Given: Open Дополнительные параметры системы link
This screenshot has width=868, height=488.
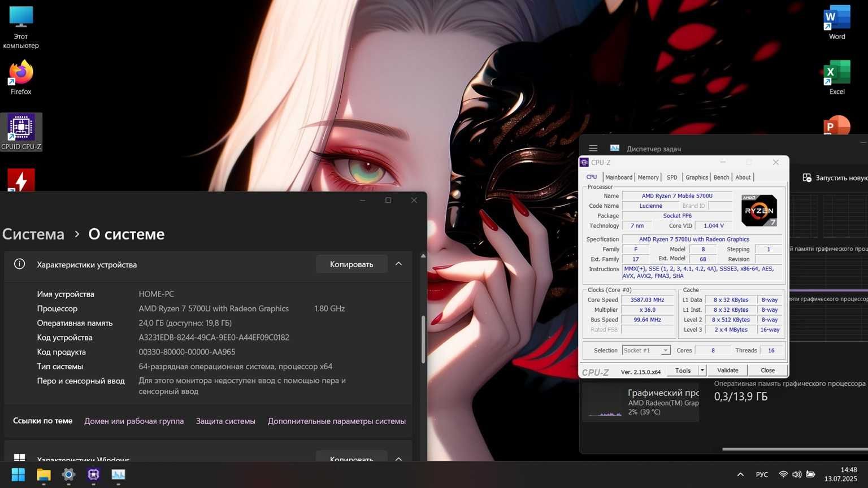Looking at the screenshot, I should click(337, 421).
